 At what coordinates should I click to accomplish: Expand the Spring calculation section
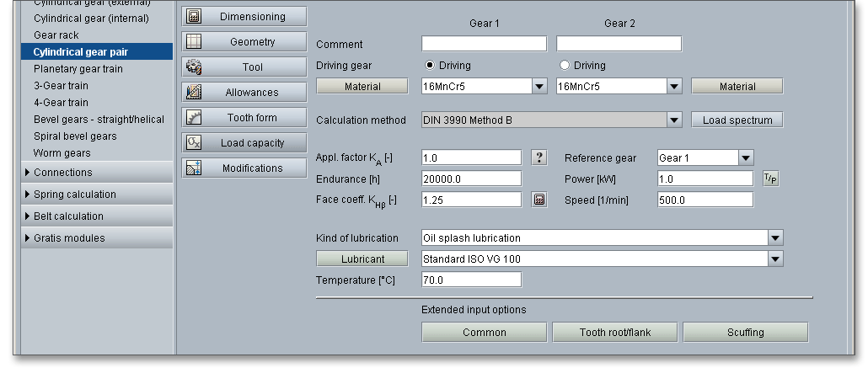coord(74,195)
